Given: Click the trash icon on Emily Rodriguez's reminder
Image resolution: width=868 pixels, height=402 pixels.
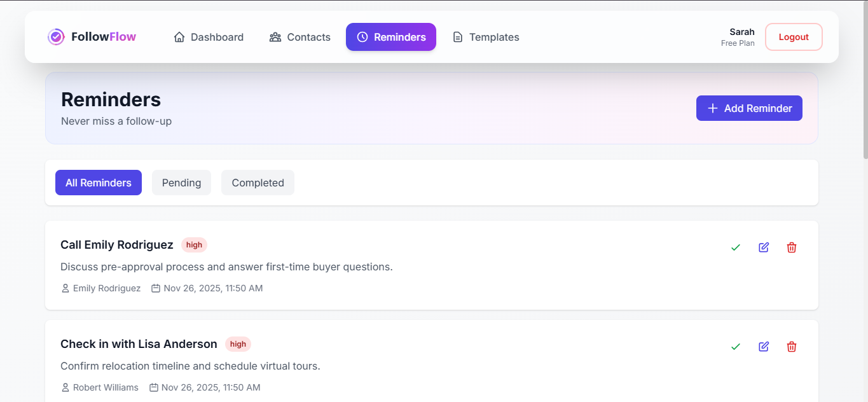Looking at the screenshot, I should (x=792, y=247).
